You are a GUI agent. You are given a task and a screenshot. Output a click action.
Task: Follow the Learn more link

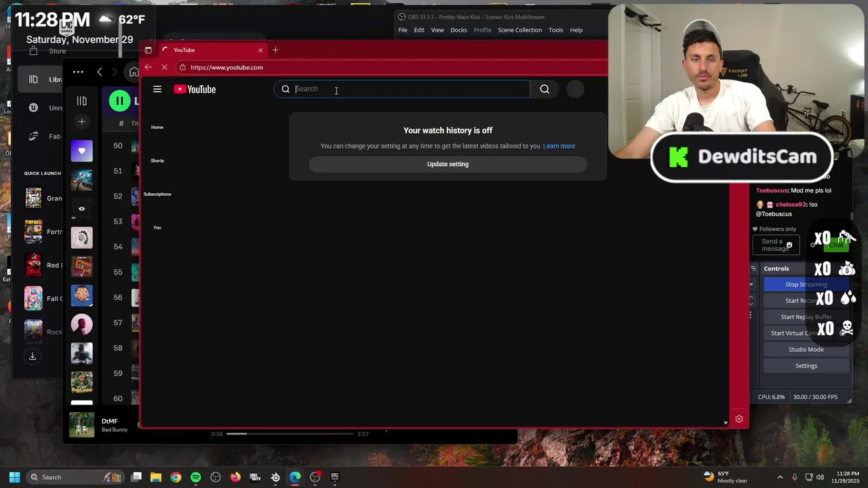tap(559, 146)
